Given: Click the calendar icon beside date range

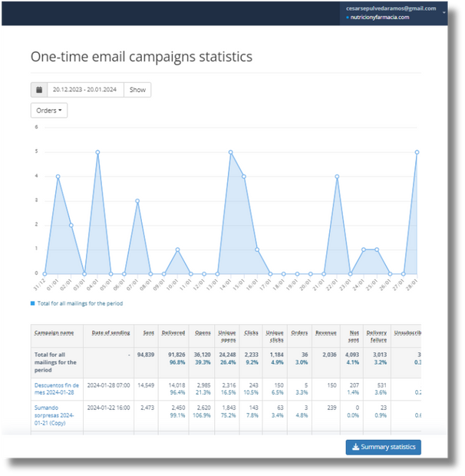Looking at the screenshot, I should pos(39,90).
